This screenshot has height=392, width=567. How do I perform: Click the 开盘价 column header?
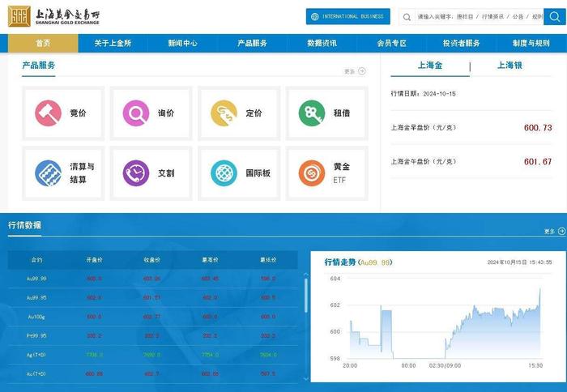95,260
